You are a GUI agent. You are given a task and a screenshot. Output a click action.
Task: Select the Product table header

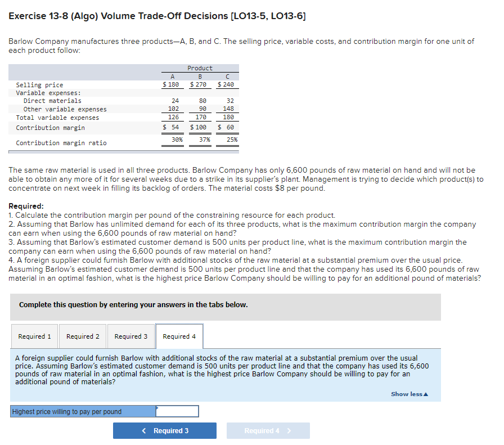200,68
